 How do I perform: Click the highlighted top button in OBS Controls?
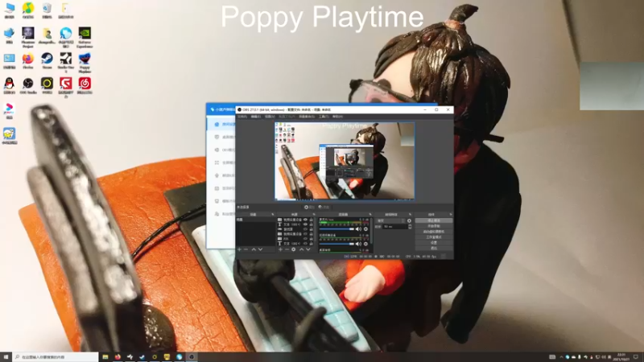point(434,220)
